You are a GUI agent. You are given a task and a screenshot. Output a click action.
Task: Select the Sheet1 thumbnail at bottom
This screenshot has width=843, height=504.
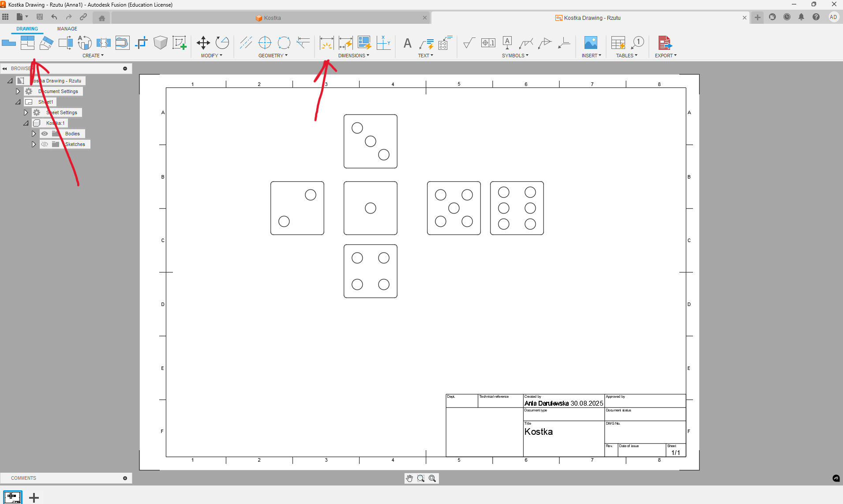12,497
